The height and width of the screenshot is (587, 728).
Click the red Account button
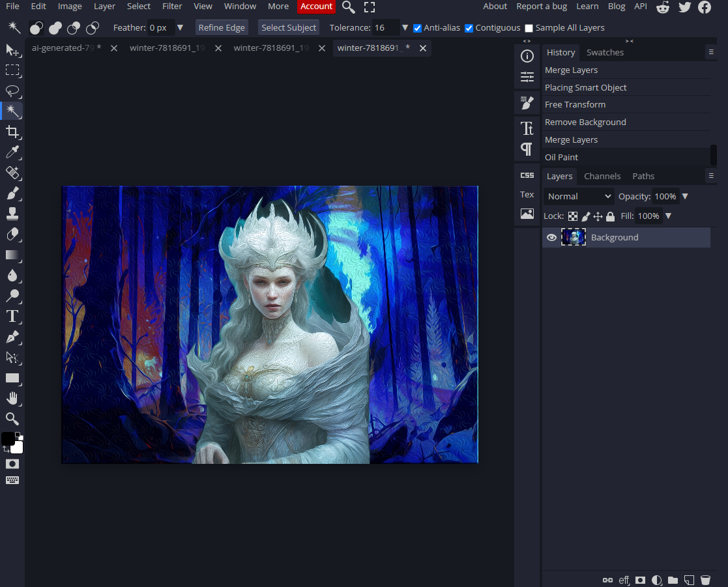click(x=316, y=7)
